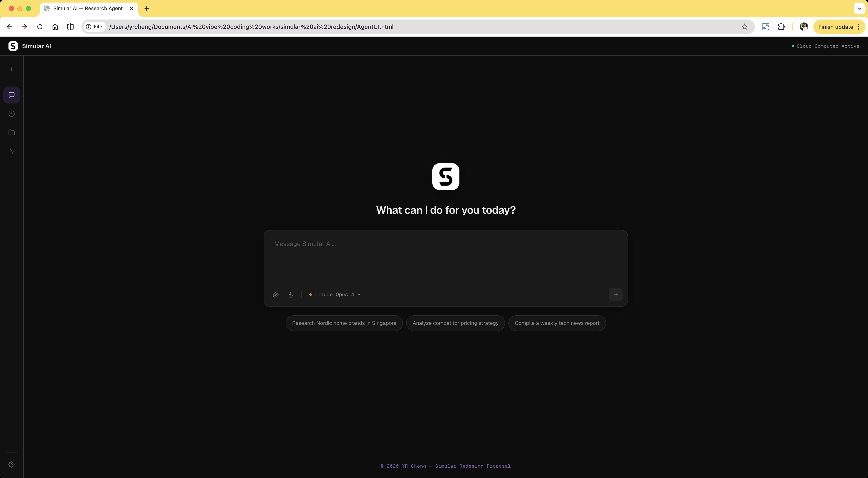Viewport: 868px width, 478px height.
Task: Click the Finish update button
Action: coord(836,27)
